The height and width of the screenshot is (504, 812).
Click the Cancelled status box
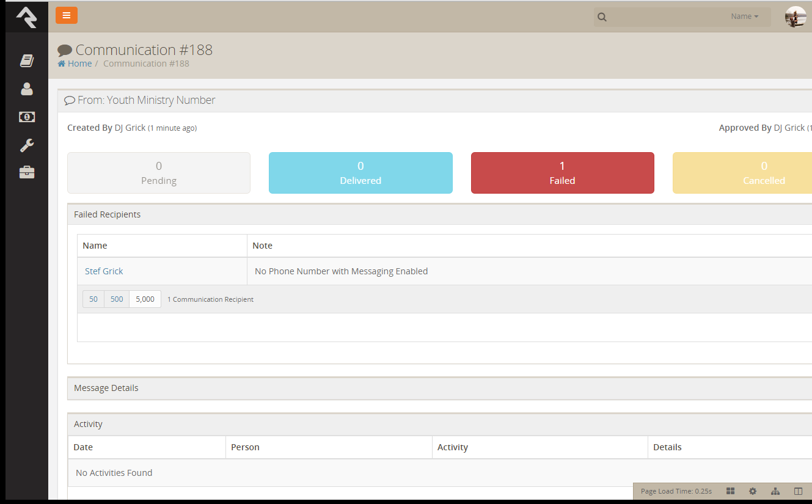point(742,173)
